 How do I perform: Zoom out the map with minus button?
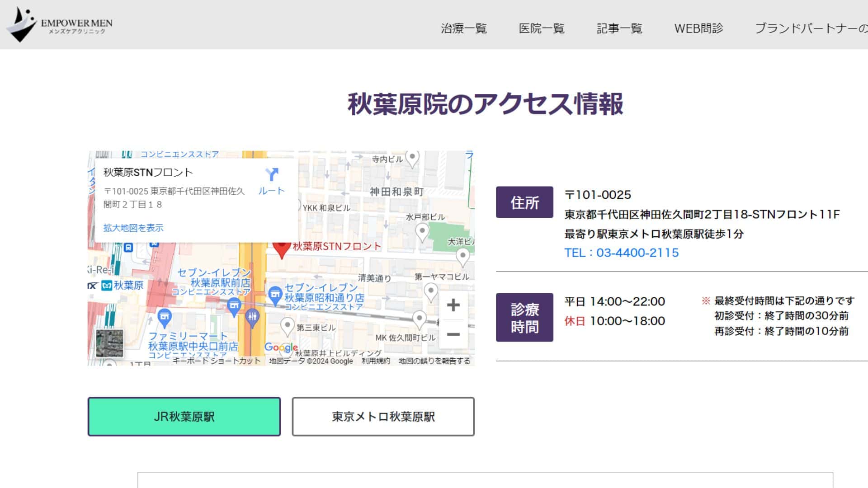point(453,334)
